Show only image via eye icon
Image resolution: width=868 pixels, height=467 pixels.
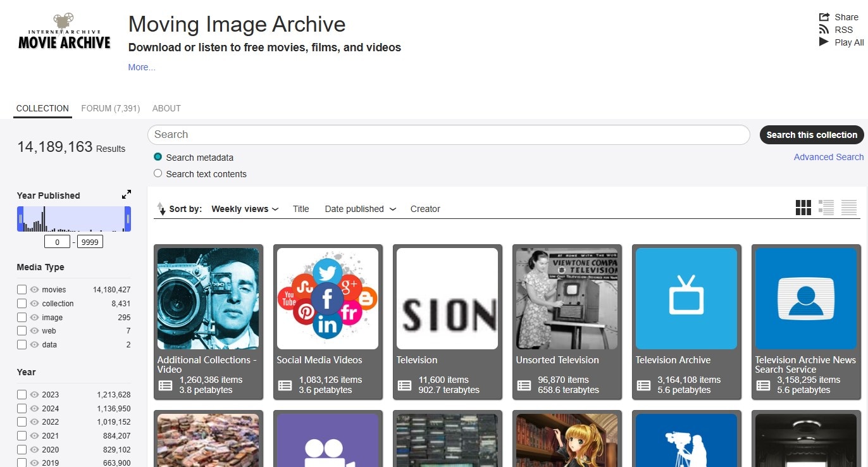pyautogui.click(x=34, y=318)
